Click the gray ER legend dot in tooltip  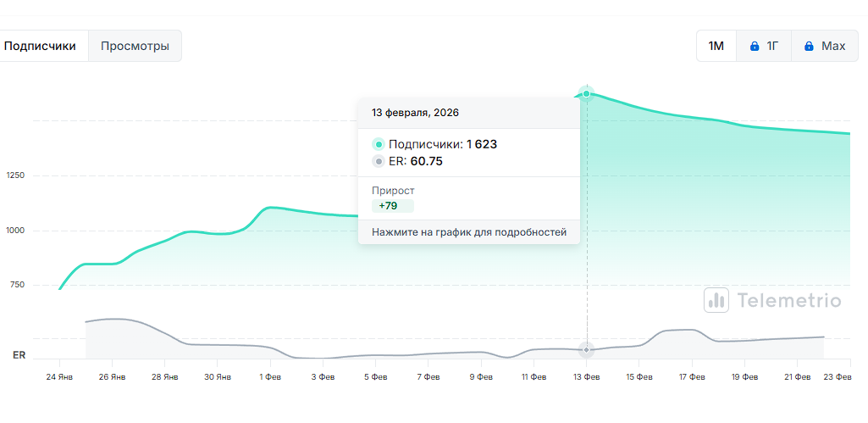pos(379,161)
